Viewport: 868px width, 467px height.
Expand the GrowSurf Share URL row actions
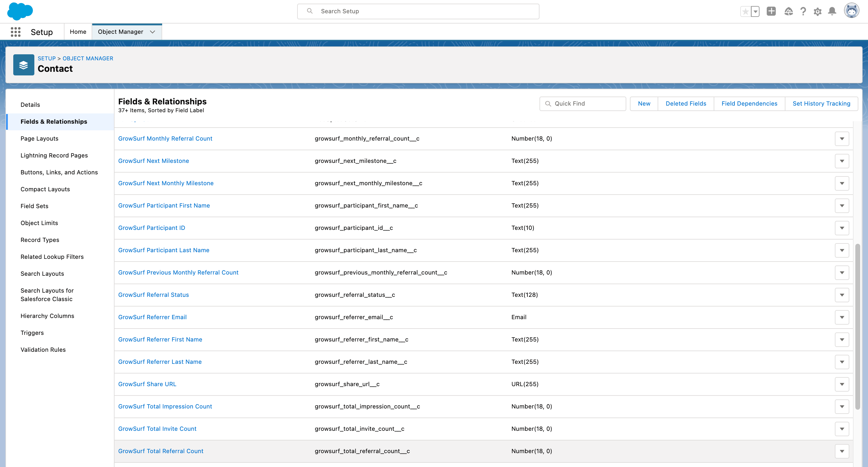coord(842,384)
